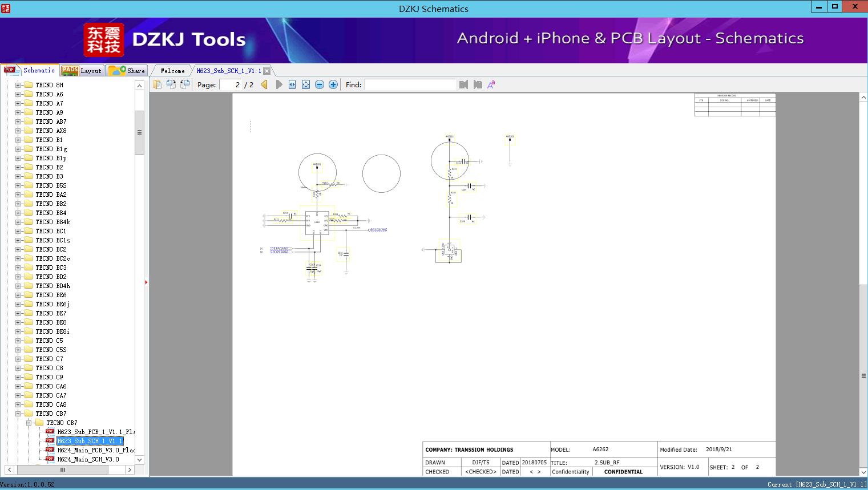Expand the TECNO BC2 folder
The width and height of the screenshot is (868, 490).
pyautogui.click(x=18, y=249)
